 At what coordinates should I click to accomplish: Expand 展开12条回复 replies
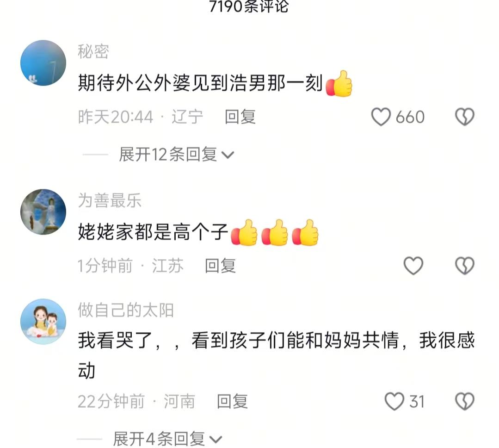(x=176, y=155)
